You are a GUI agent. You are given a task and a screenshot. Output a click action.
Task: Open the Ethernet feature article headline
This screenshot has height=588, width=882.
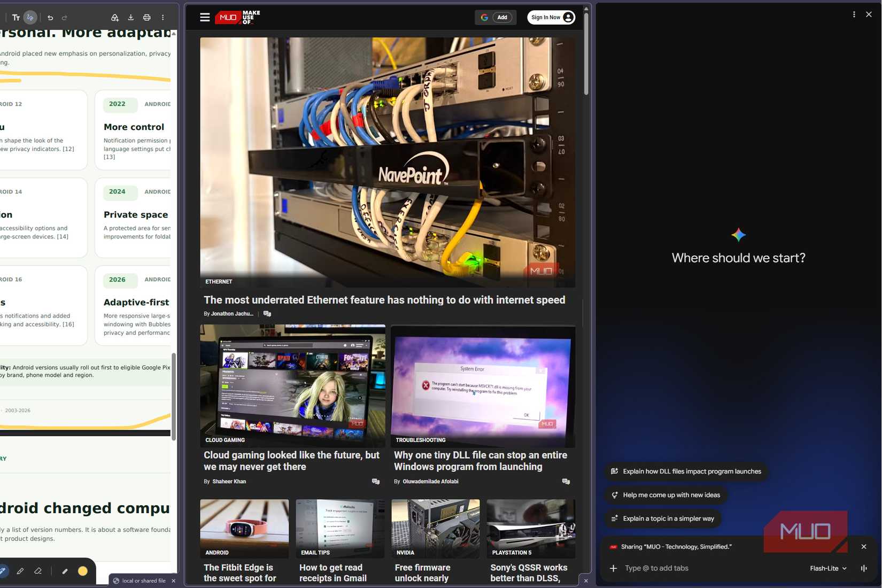(384, 300)
